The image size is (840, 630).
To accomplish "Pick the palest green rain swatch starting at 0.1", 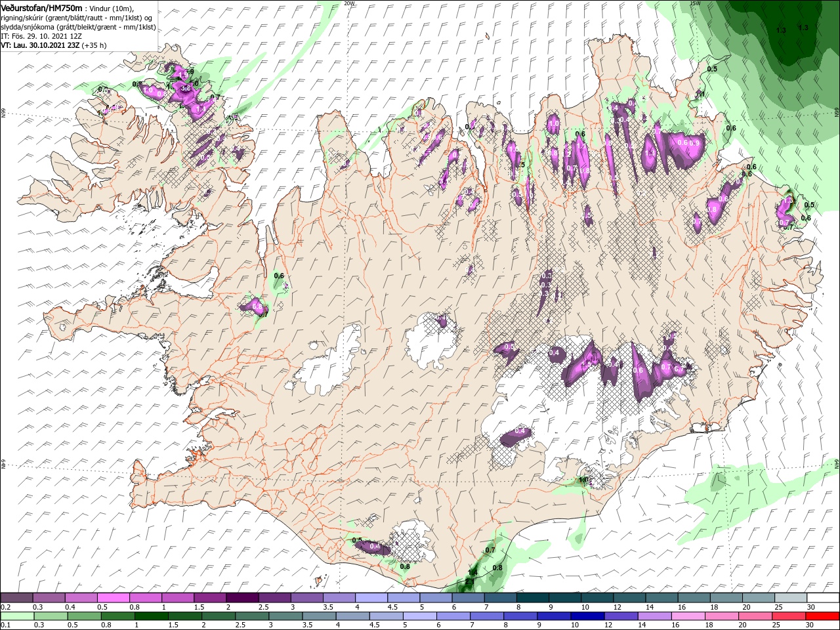I will [17, 616].
